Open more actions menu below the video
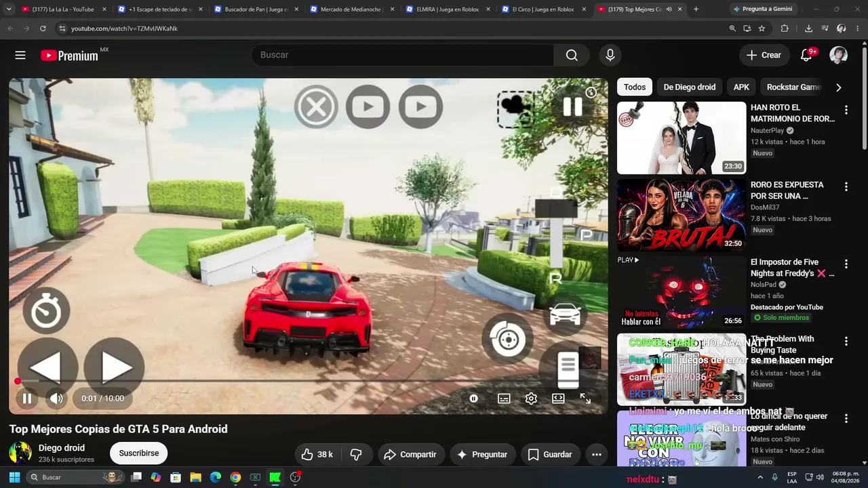 tap(597, 454)
